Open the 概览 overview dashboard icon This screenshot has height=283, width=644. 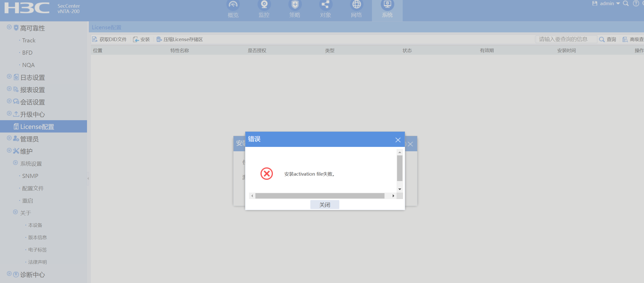coord(233,5)
